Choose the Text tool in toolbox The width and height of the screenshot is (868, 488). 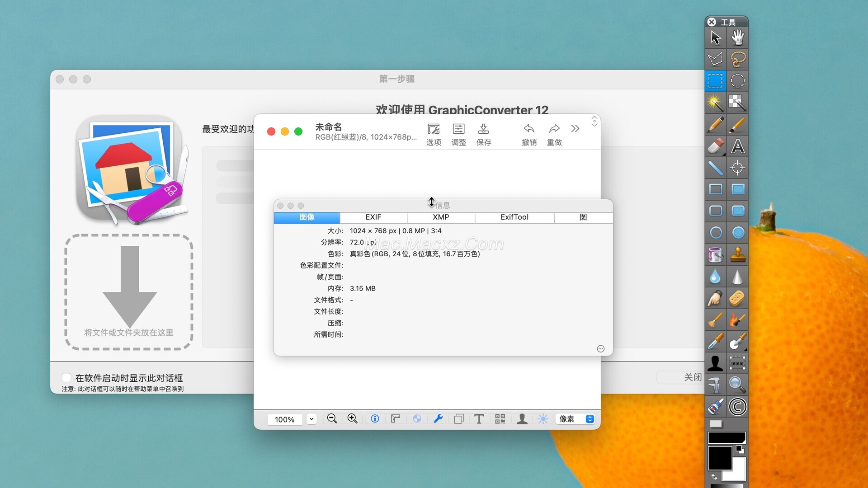coord(737,146)
